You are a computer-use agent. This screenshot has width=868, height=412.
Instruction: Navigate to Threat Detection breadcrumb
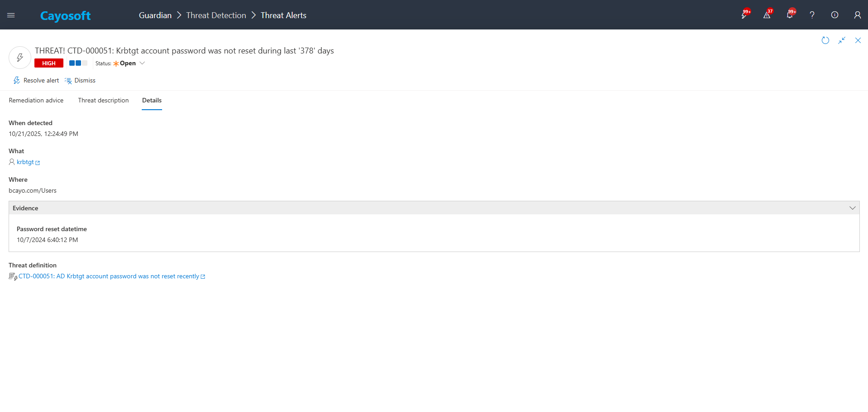pyautogui.click(x=216, y=15)
